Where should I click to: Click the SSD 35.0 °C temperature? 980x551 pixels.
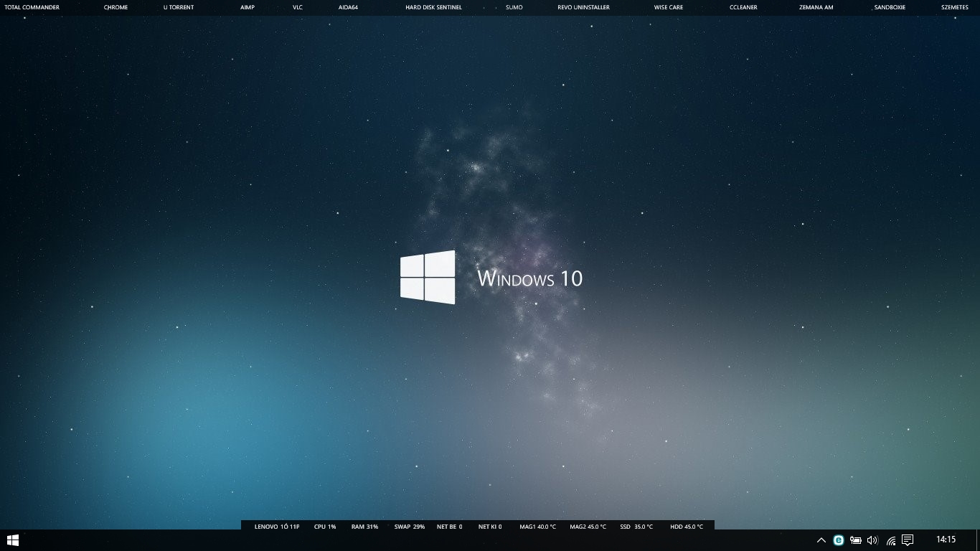pyautogui.click(x=636, y=527)
